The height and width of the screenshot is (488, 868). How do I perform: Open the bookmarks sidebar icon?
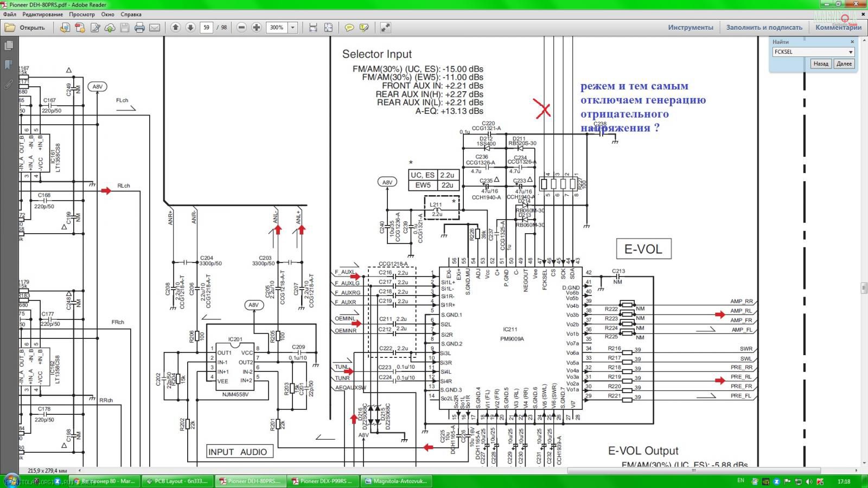click(x=9, y=65)
